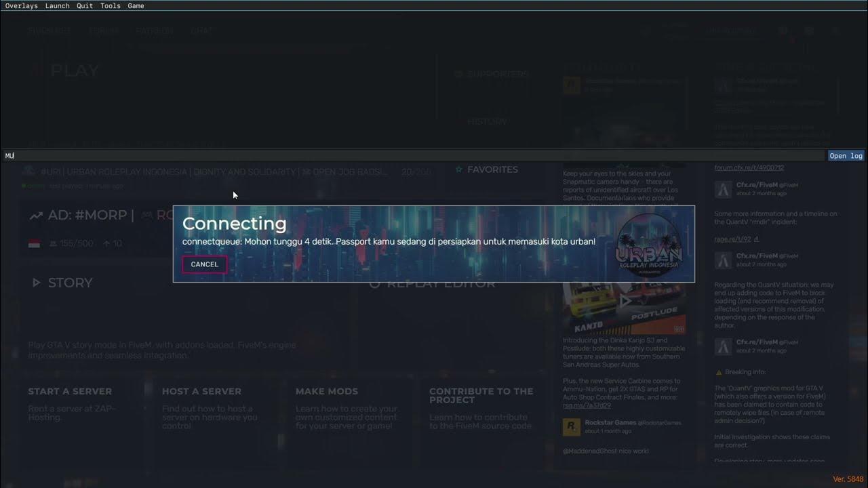
Task: Click the Urban Roleplay Indonesia logo in dialog
Action: [x=650, y=245]
